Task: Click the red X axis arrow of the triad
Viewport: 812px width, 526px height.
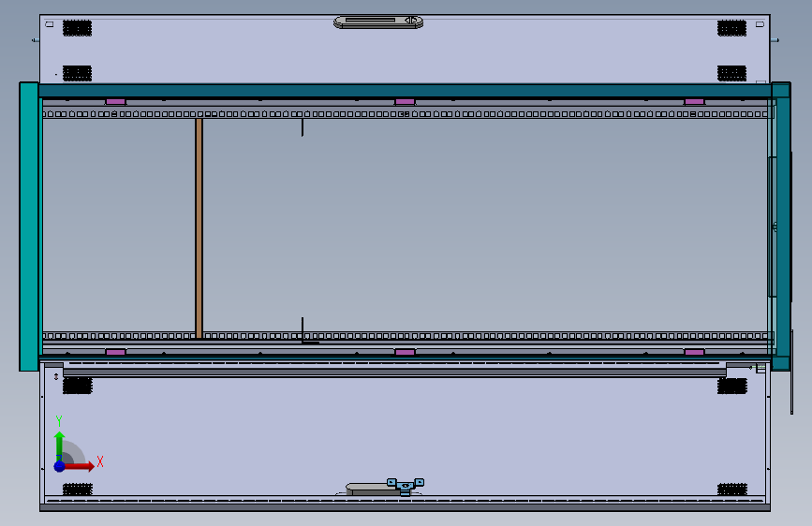Action: [x=79, y=466]
